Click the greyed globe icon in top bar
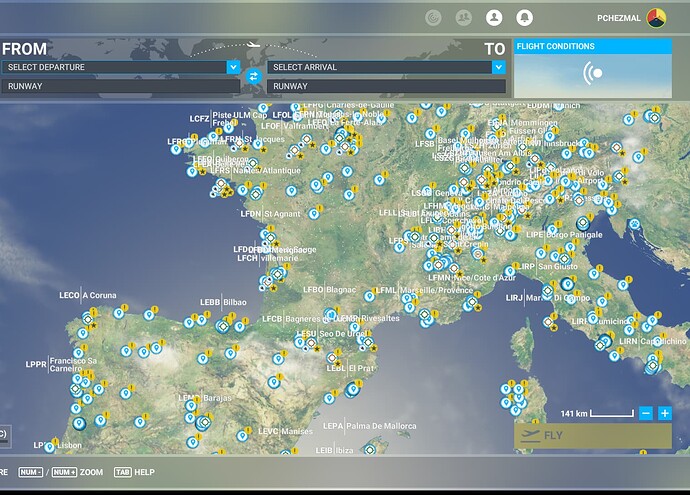Screen dimensions: 690x495 pyautogui.click(x=433, y=18)
